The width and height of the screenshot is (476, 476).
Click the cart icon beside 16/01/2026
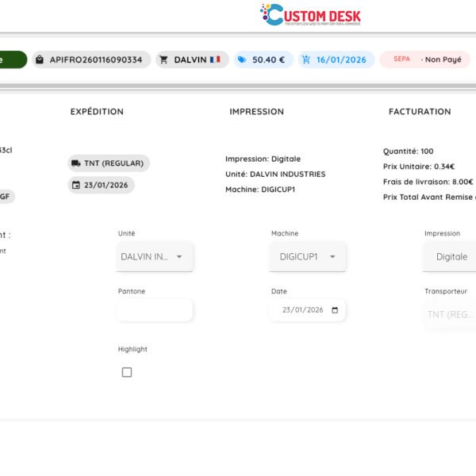[306, 59]
